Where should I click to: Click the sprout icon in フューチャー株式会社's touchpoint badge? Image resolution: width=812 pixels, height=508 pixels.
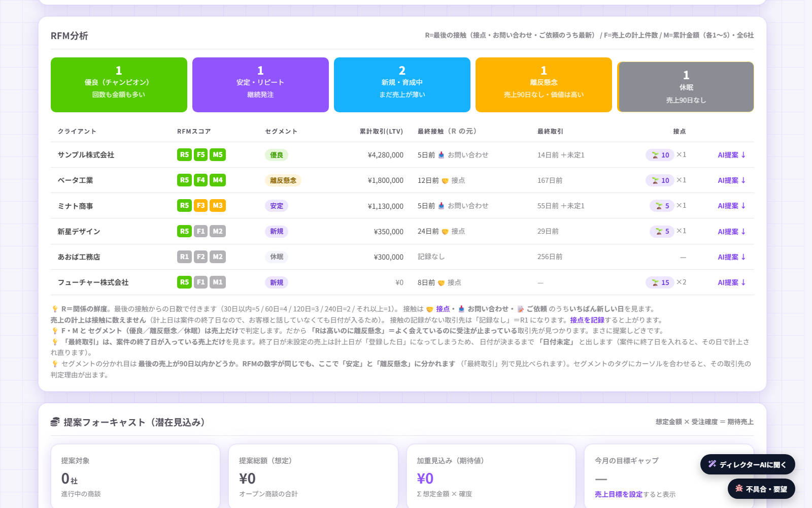point(655,282)
